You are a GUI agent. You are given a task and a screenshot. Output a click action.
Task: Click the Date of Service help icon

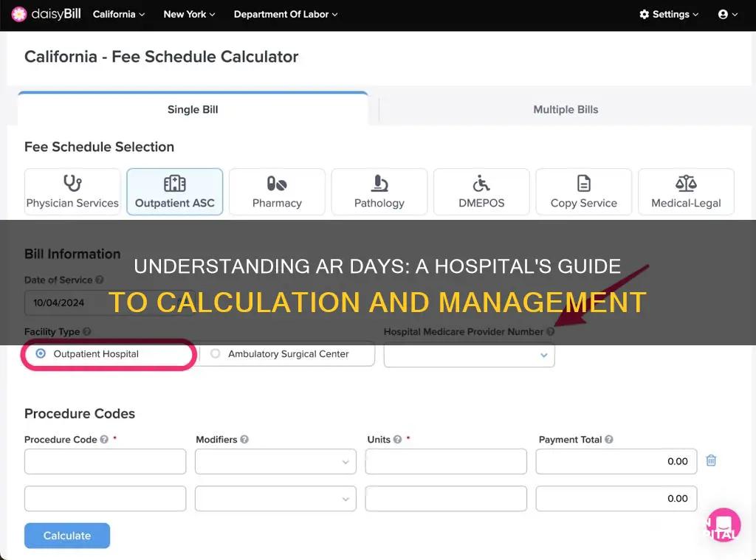(x=100, y=280)
